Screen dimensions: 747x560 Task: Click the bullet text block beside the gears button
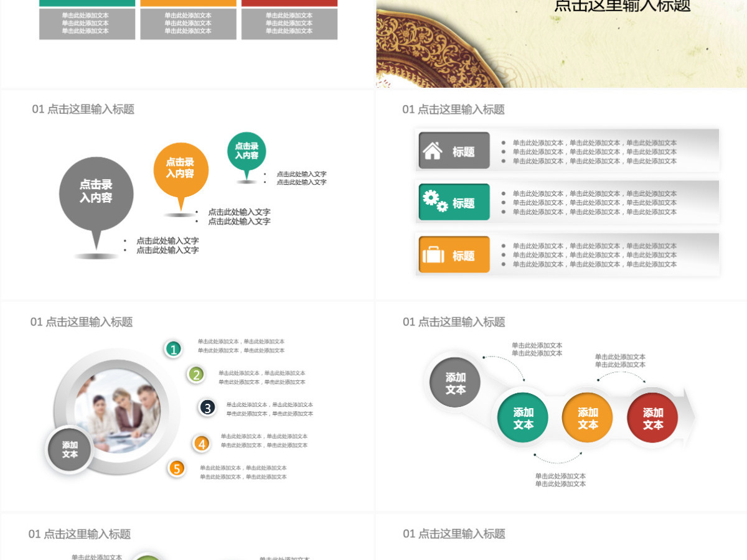[589, 203]
